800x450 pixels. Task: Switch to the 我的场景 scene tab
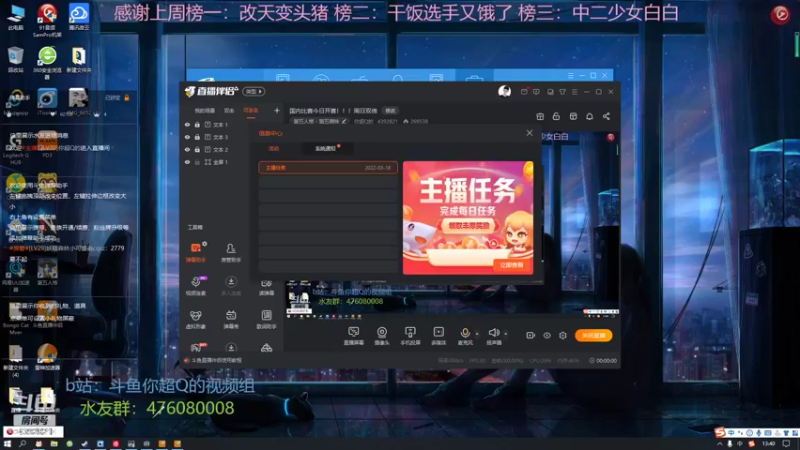pyautogui.click(x=205, y=110)
